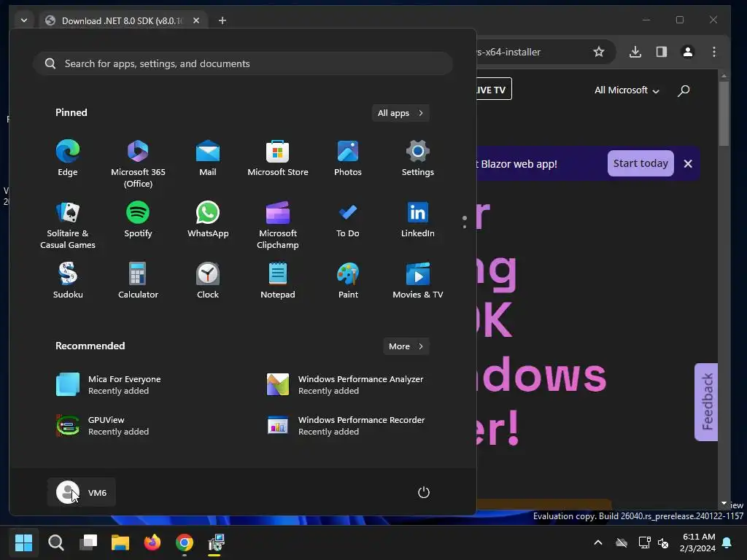Open the clock and date flyout
This screenshot has width=747, height=560.
tap(697, 542)
